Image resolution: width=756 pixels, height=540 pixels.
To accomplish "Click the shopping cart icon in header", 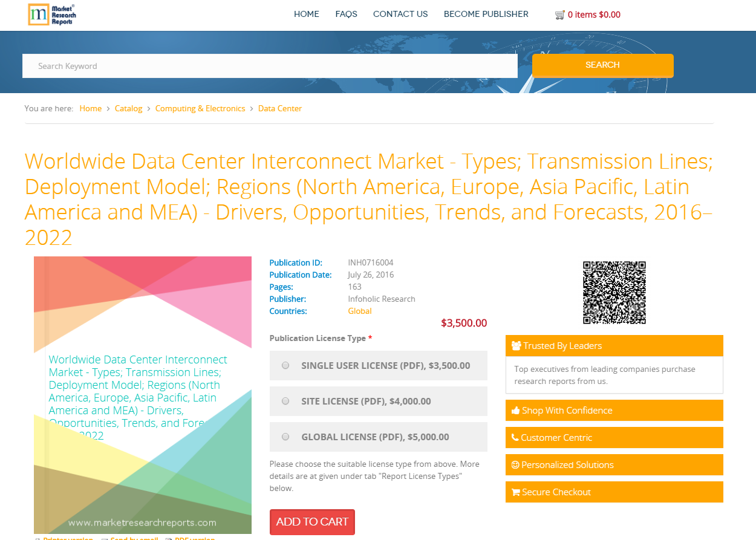I will (x=560, y=15).
